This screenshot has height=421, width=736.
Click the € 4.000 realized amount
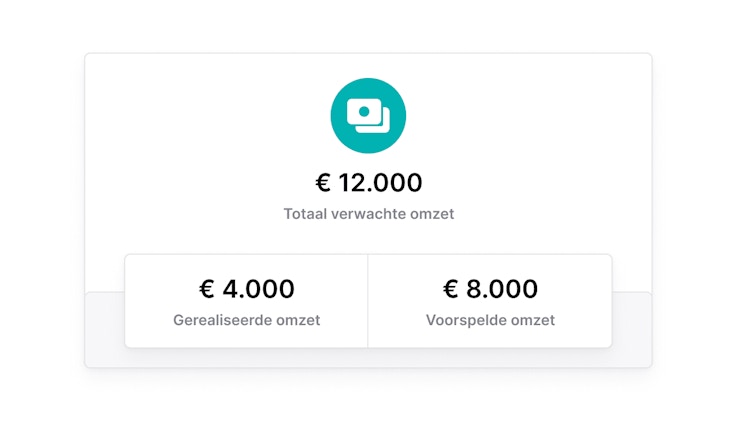(x=246, y=289)
